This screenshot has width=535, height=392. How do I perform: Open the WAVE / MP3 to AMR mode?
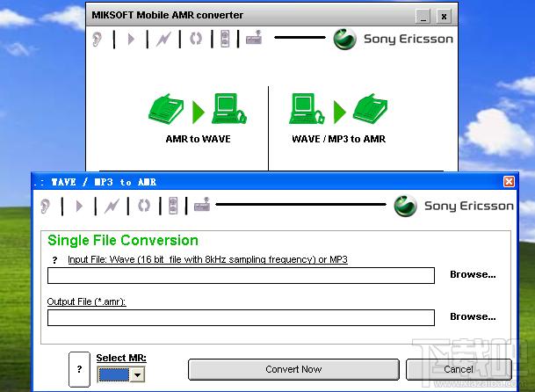click(x=339, y=139)
